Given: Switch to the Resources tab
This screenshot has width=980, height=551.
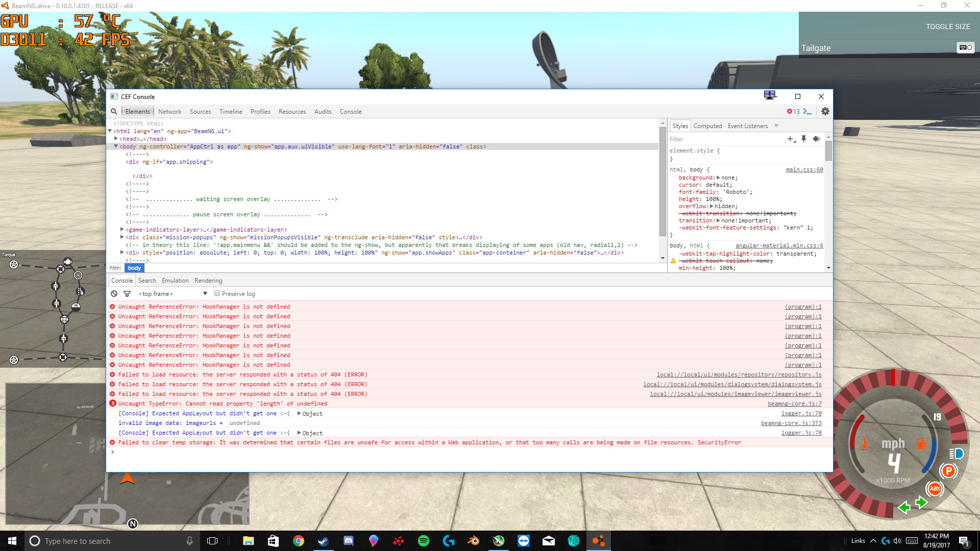Looking at the screenshot, I should tap(292, 112).
